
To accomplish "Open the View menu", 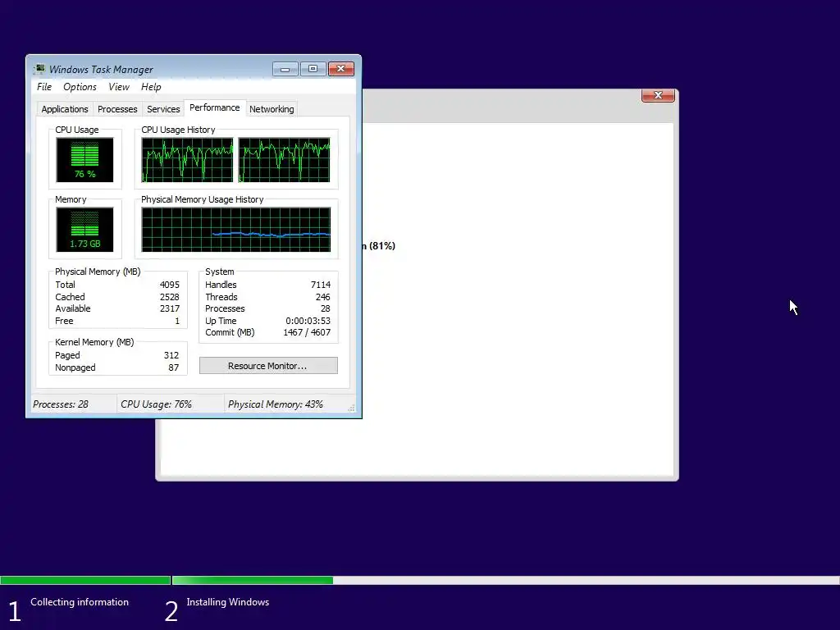I will (119, 87).
